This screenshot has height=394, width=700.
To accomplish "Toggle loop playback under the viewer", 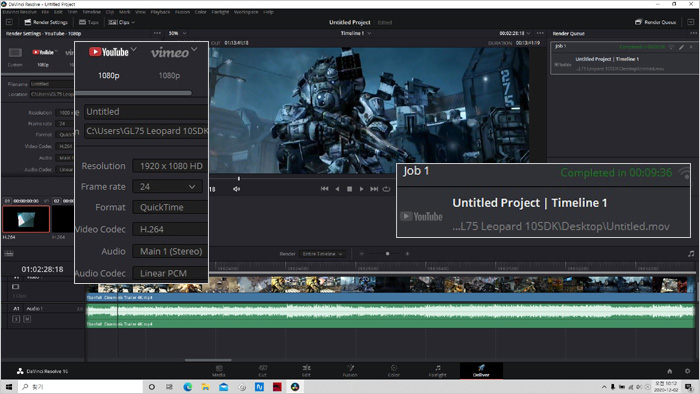I will [386, 189].
